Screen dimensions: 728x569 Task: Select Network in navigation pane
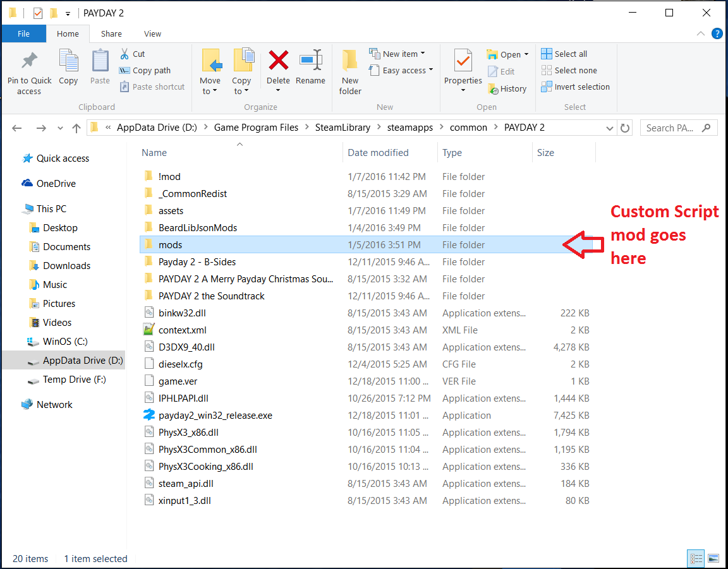pos(47,404)
